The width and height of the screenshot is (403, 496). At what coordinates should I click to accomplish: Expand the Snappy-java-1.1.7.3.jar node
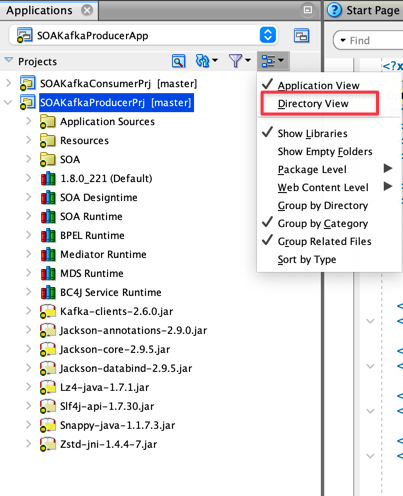29,425
